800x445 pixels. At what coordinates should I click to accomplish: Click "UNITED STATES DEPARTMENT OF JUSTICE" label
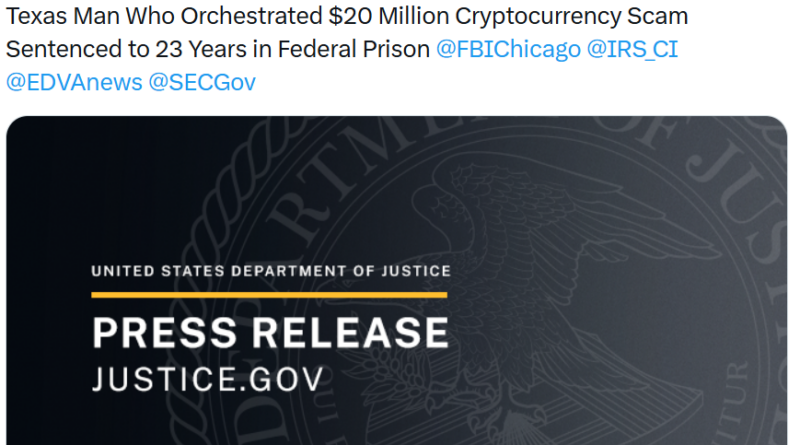(x=270, y=271)
